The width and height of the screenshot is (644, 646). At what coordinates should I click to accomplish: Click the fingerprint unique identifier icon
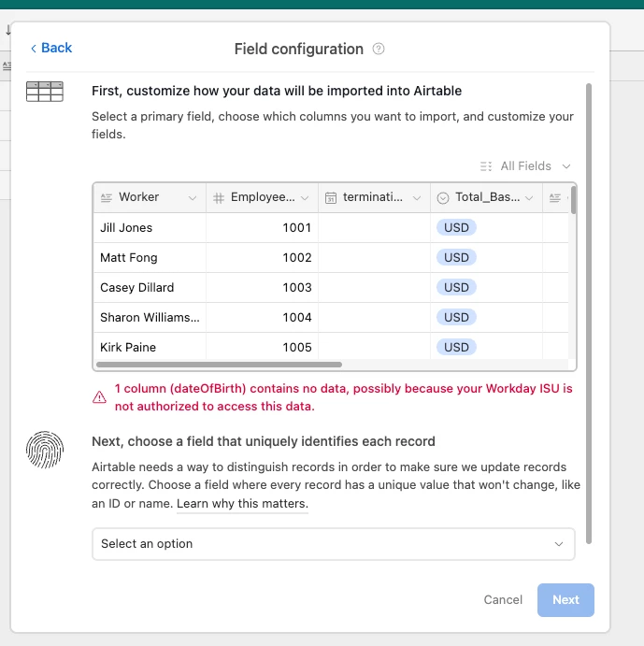point(45,450)
